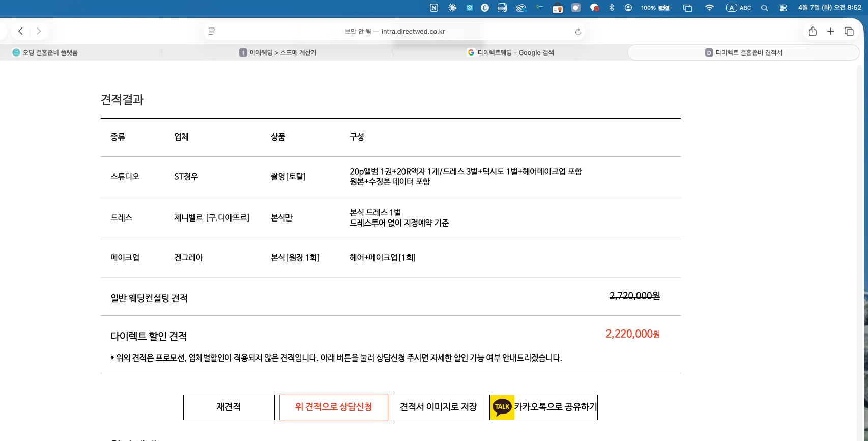The height and width of the screenshot is (441, 868).
Task: Click the ST정우 studio vendor cell
Action: [186, 177]
